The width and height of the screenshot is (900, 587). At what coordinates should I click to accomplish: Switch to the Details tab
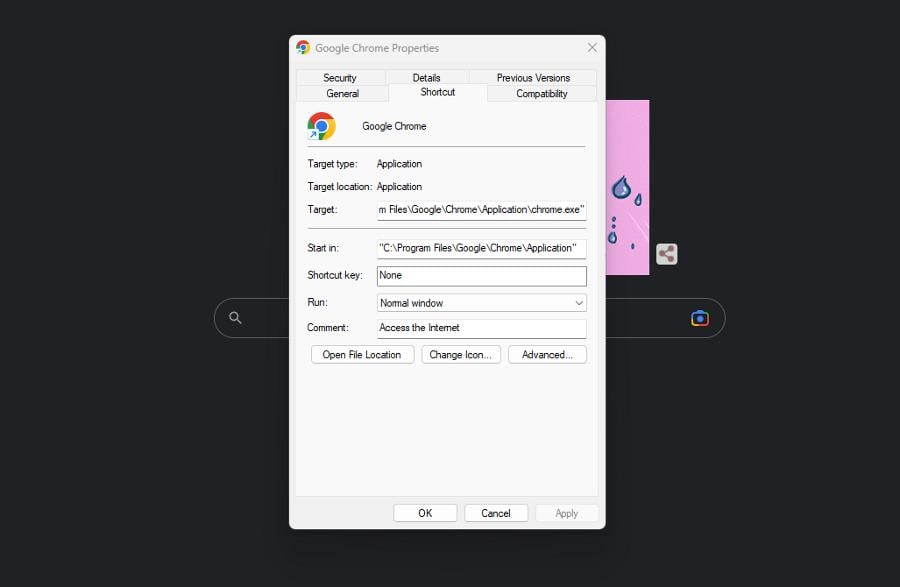(426, 77)
